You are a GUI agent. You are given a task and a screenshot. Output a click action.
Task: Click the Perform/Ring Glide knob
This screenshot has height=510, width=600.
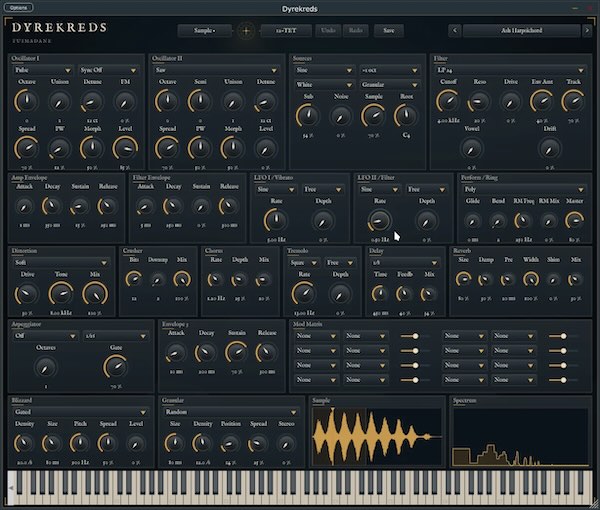point(472,221)
